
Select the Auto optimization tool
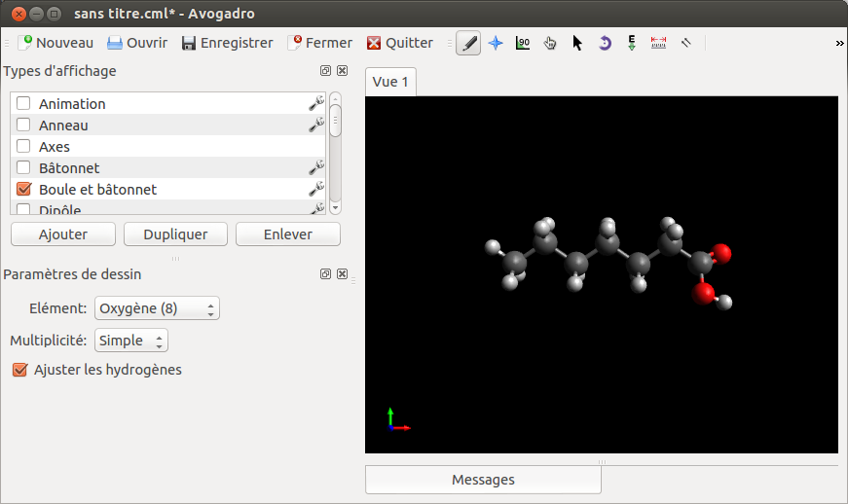pyautogui.click(x=631, y=43)
